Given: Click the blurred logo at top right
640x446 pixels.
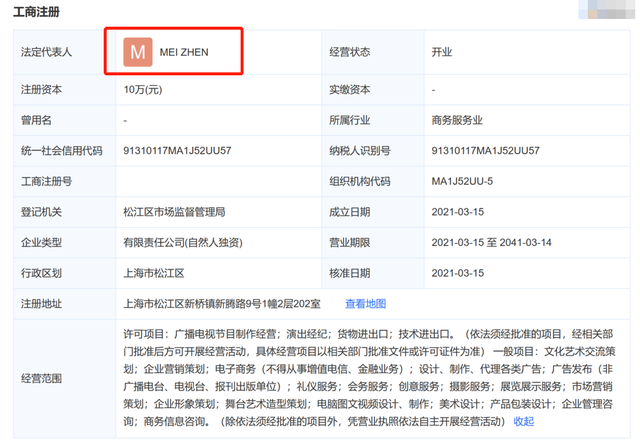Looking at the screenshot, I should point(607,9).
